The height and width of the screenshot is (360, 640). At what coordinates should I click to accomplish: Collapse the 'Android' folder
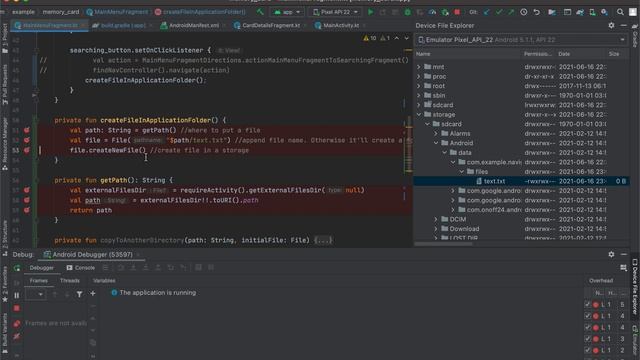tap(436, 143)
